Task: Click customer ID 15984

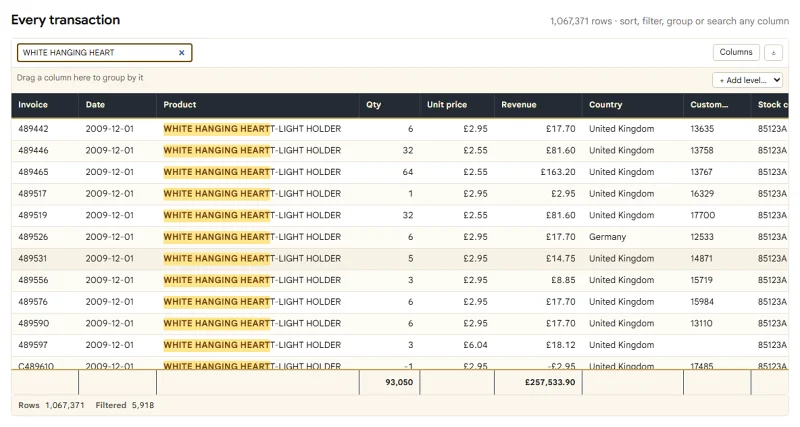Action: pyautogui.click(x=702, y=302)
